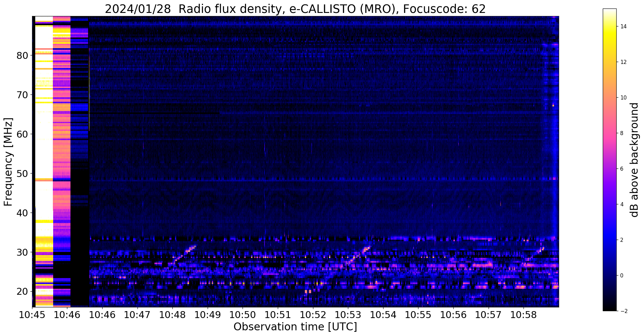Click the 10:54 time tick label
644x336 pixels.
tap(383, 315)
